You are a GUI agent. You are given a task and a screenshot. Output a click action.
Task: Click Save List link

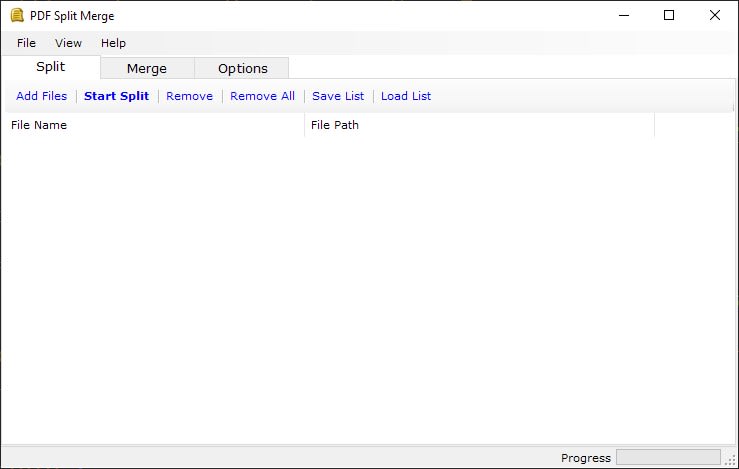coord(338,96)
